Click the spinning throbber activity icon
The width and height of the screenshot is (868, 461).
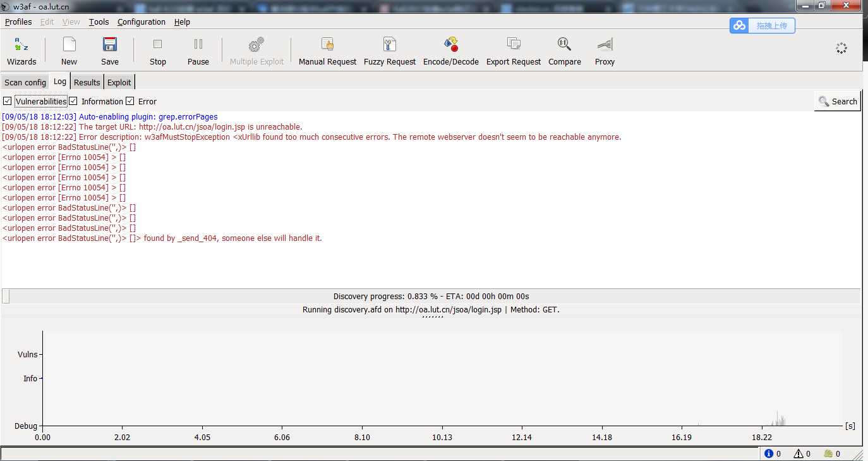[841, 48]
